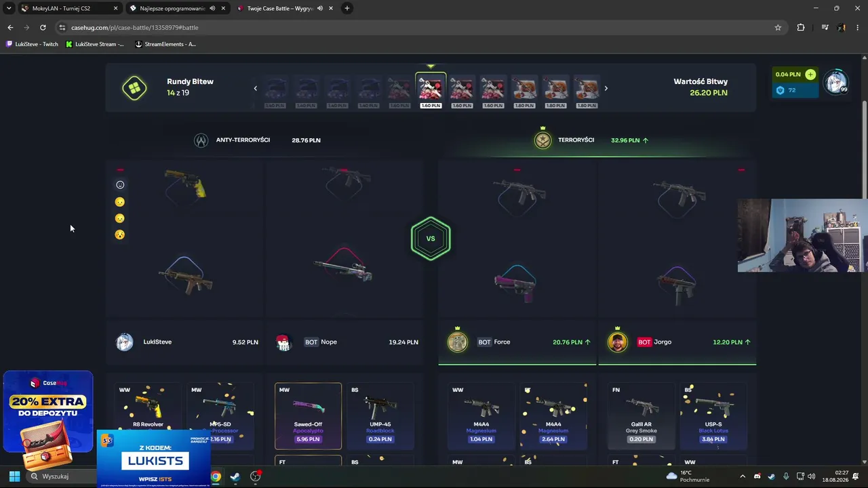Click the Anty-Terroryści team emblem
The image size is (868, 488).
click(201, 140)
